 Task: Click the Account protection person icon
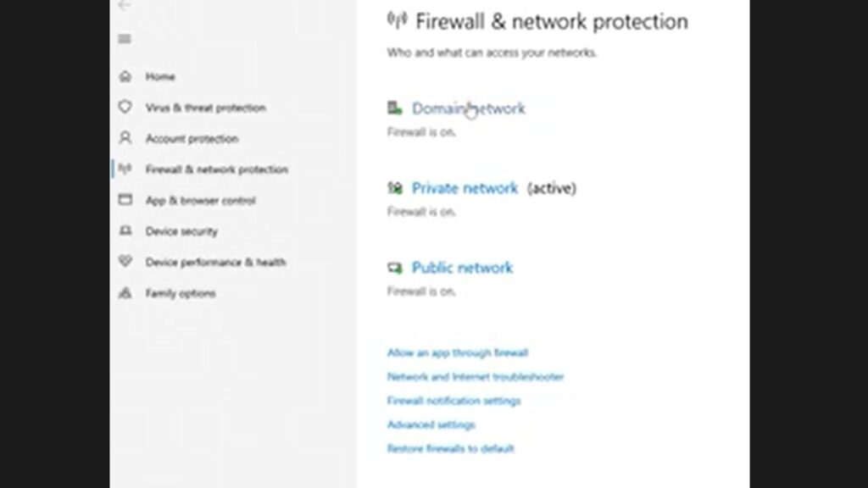(x=125, y=138)
